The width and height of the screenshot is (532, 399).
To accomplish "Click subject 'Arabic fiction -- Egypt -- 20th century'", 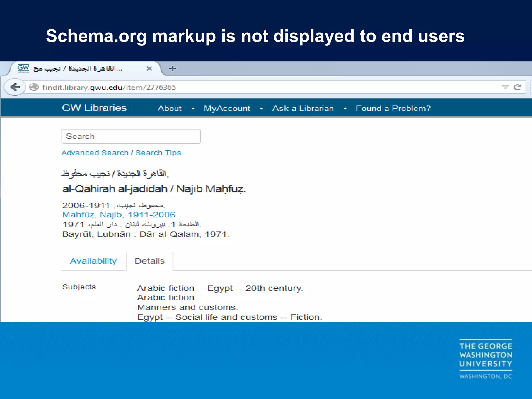I will point(220,288).
